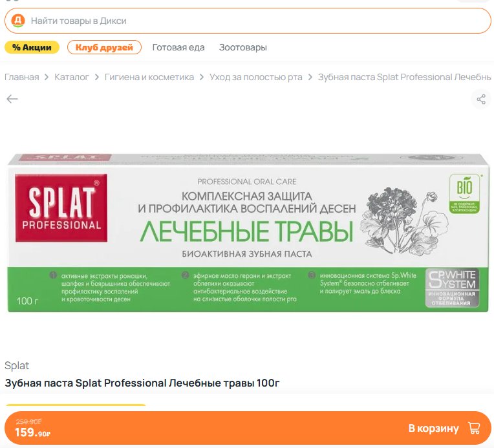Click the shopping cart icon
Viewport: 494px width, 448px height.
tap(474, 428)
